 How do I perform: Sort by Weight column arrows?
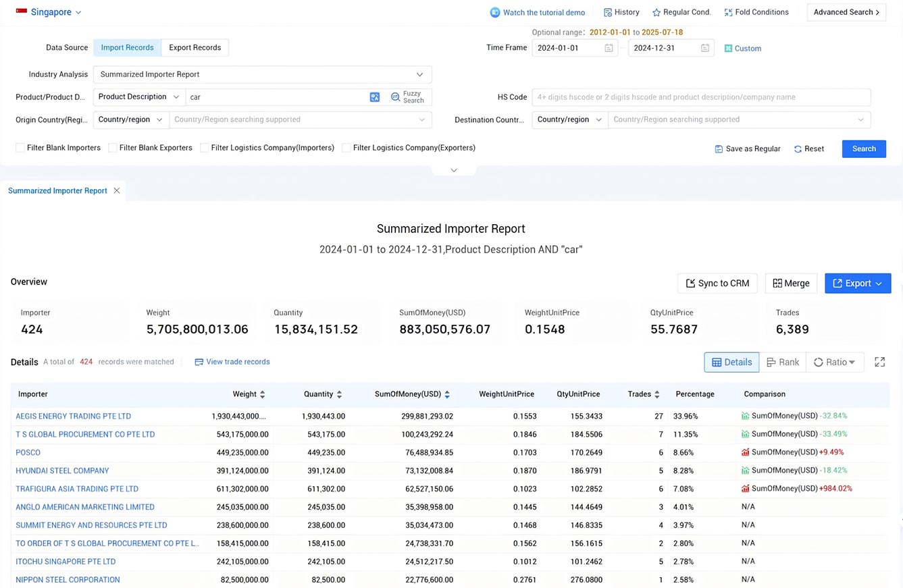pyautogui.click(x=263, y=394)
